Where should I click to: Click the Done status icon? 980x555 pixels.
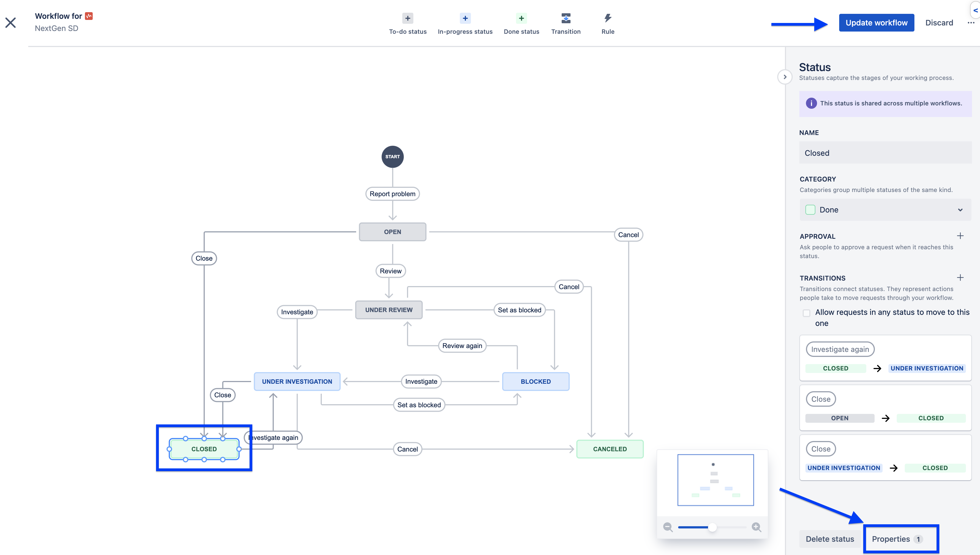pos(522,18)
